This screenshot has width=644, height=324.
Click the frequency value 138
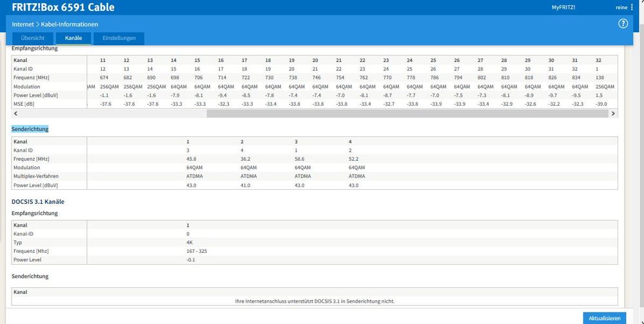coord(600,77)
